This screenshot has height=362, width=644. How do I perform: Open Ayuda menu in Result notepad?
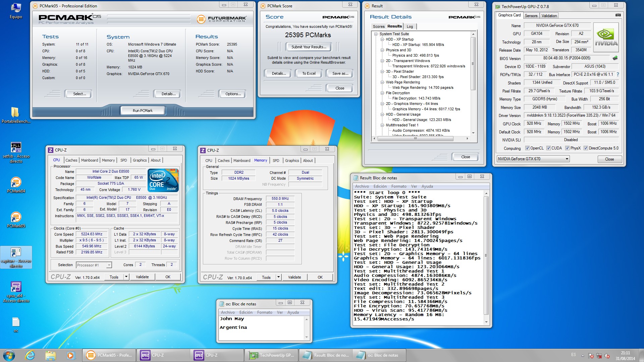pos(427,186)
